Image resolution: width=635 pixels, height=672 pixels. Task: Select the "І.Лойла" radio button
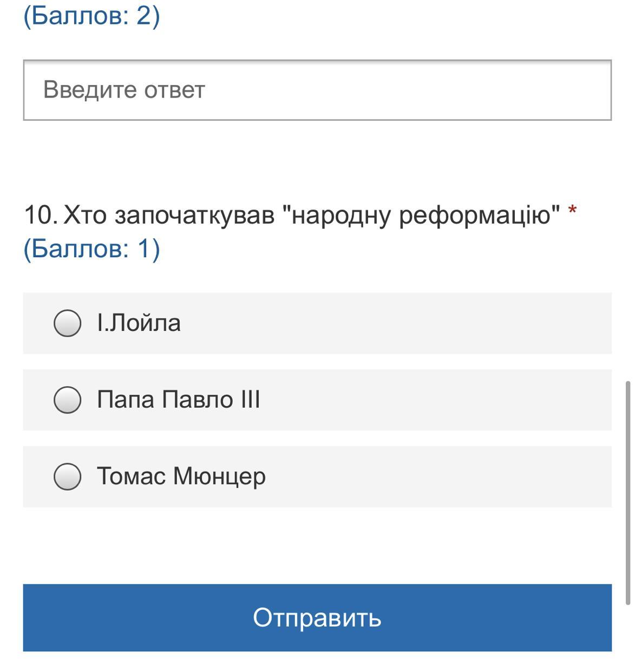pyautogui.click(x=68, y=323)
